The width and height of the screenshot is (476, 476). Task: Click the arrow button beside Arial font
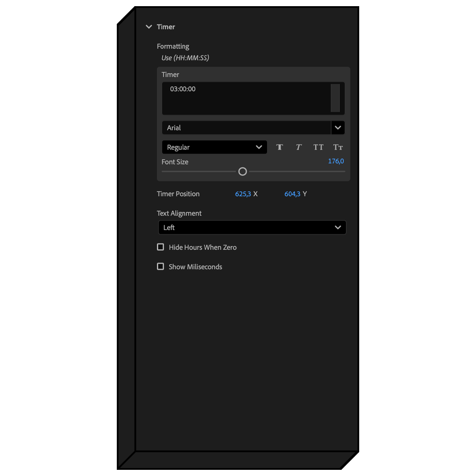point(338,128)
